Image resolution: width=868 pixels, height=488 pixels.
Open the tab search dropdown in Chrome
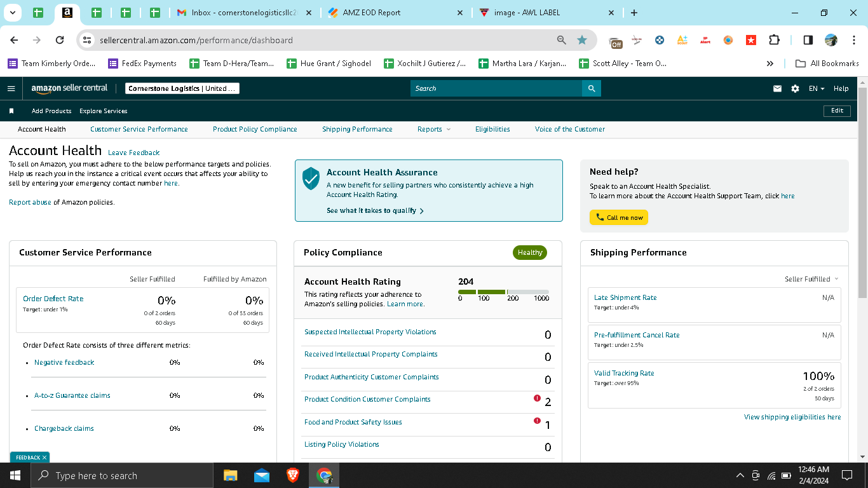click(13, 13)
